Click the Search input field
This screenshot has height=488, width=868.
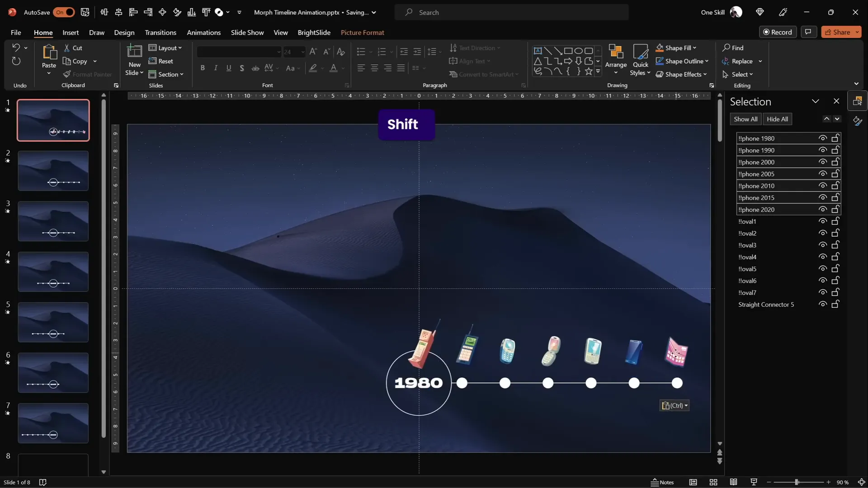(x=511, y=12)
